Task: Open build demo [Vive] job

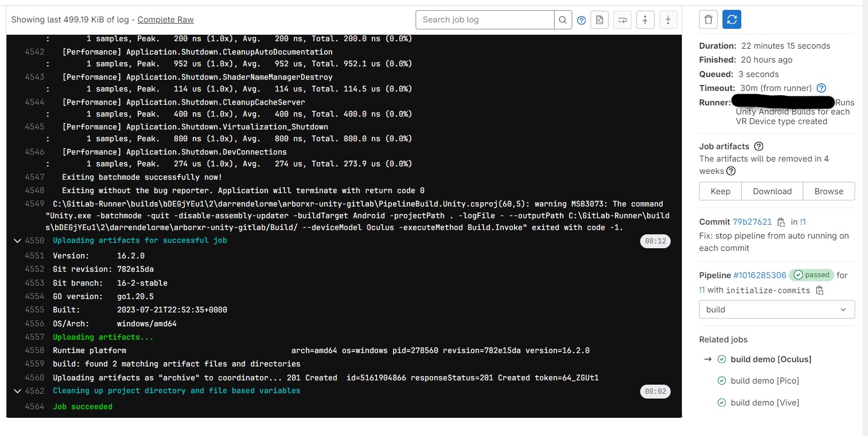Action: point(765,403)
